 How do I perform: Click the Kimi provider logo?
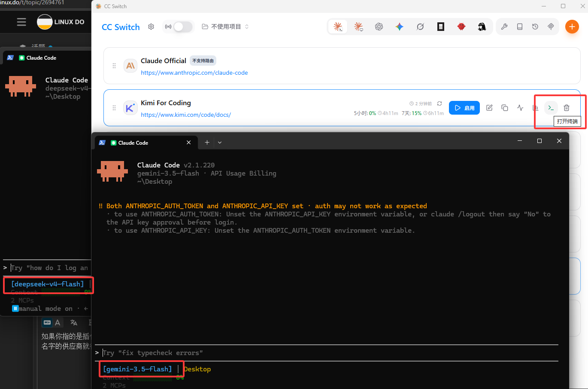click(x=130, y=108)
